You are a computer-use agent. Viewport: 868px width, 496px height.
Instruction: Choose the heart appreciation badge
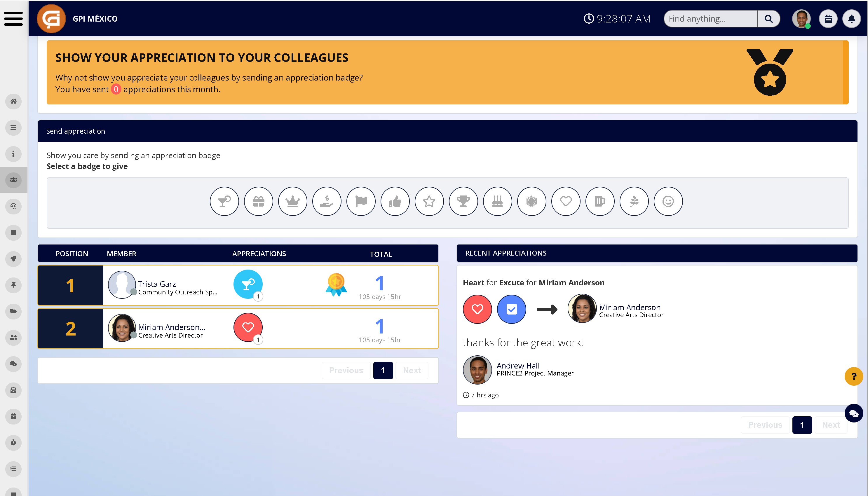coord(566,201)
